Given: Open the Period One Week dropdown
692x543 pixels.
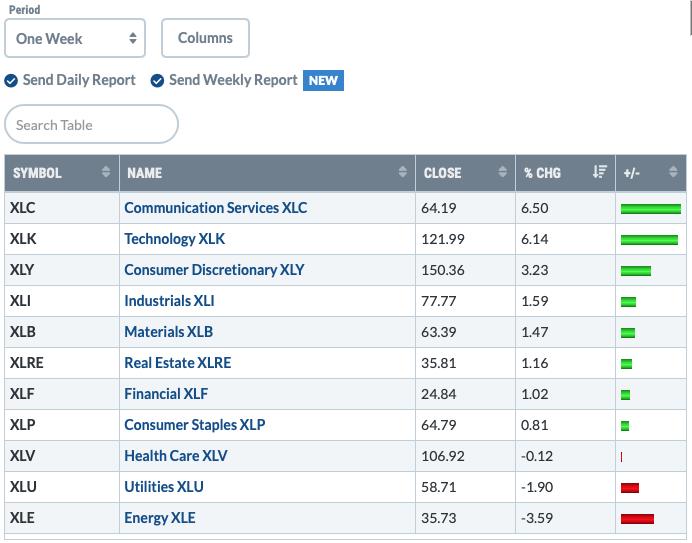Looking at the screenshot, I should (75, 38).
